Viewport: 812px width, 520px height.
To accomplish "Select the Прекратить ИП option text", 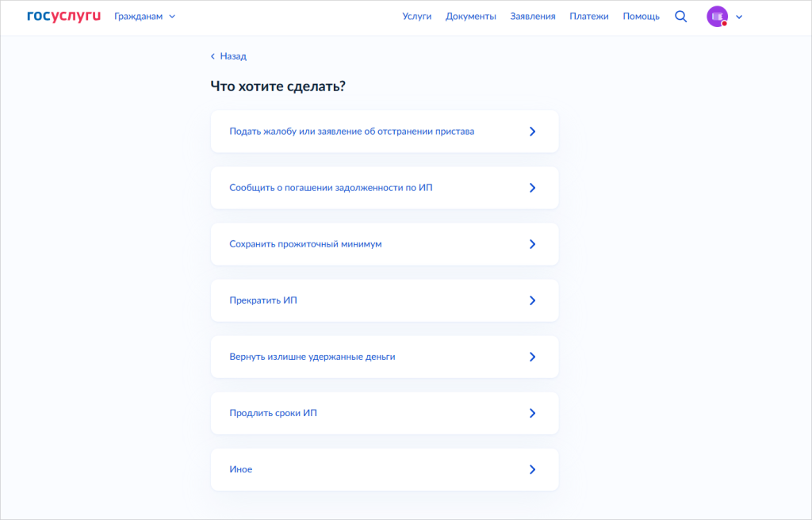I will [263, 300].
